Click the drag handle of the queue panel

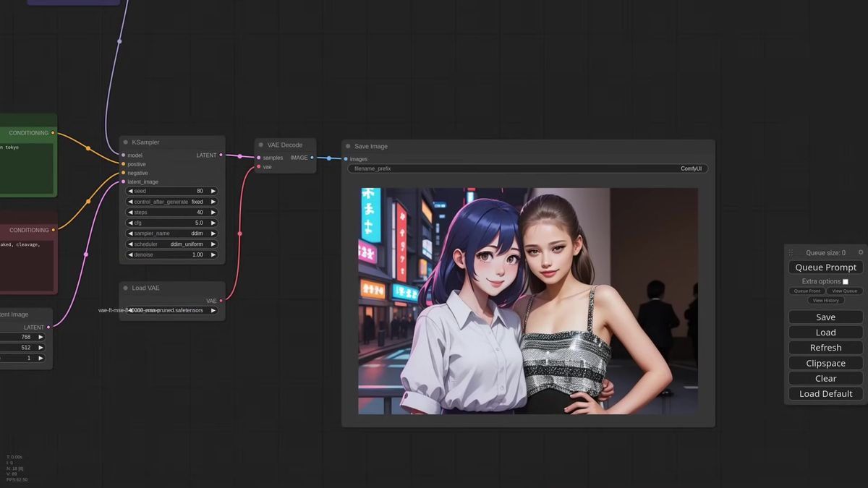point(791,253)
